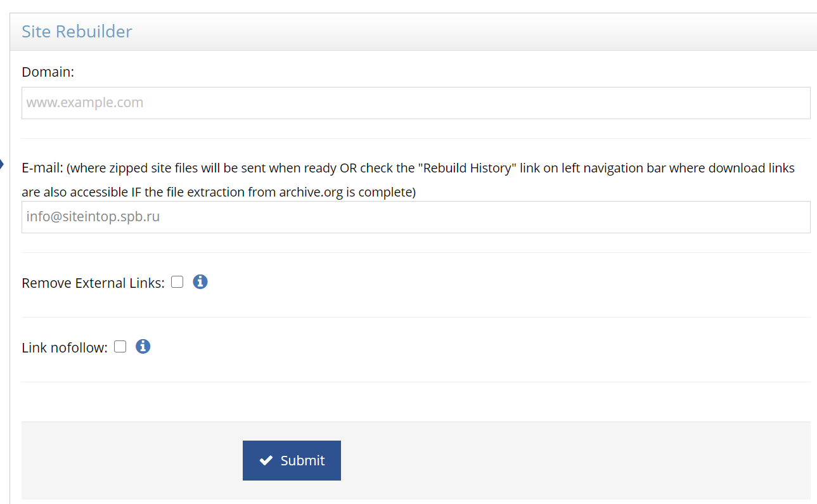Click the gray footer bar beside Submit
The width and height of the screenshot is (817, 504).
pyautogui.click(x=570, y=460)
